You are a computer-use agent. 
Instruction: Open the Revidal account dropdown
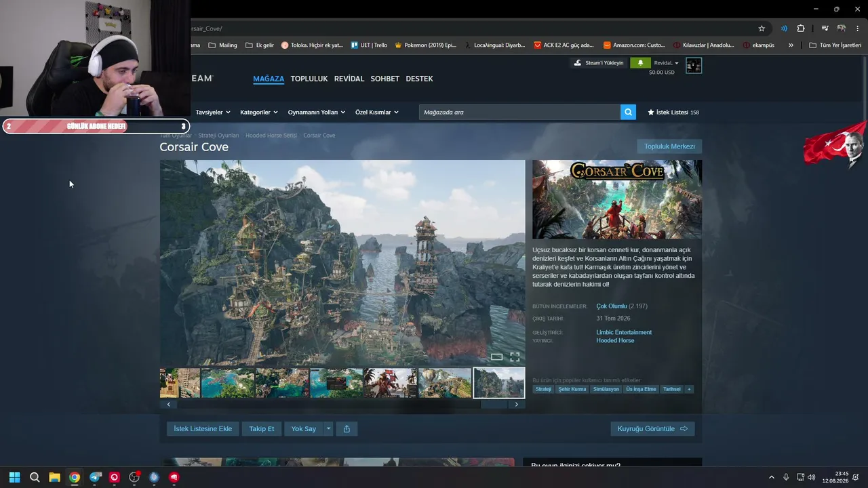[x=667, y=63]
